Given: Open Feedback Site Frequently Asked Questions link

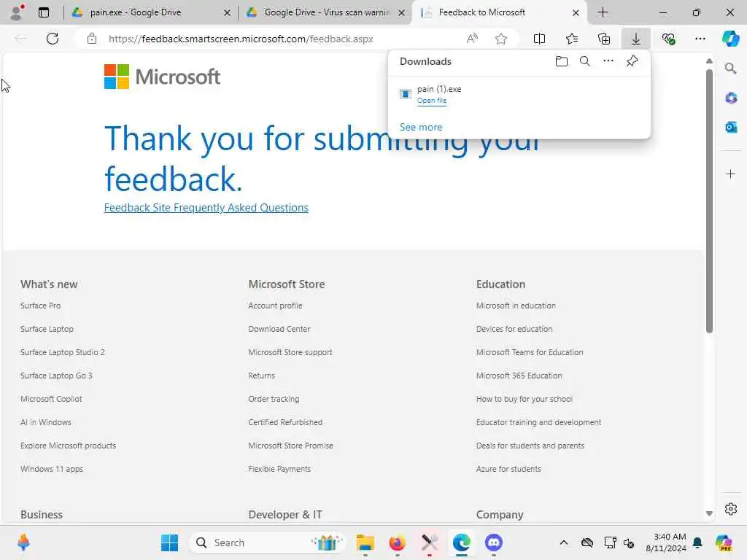Looking at the screenshot, I should (x=206, y=208).
